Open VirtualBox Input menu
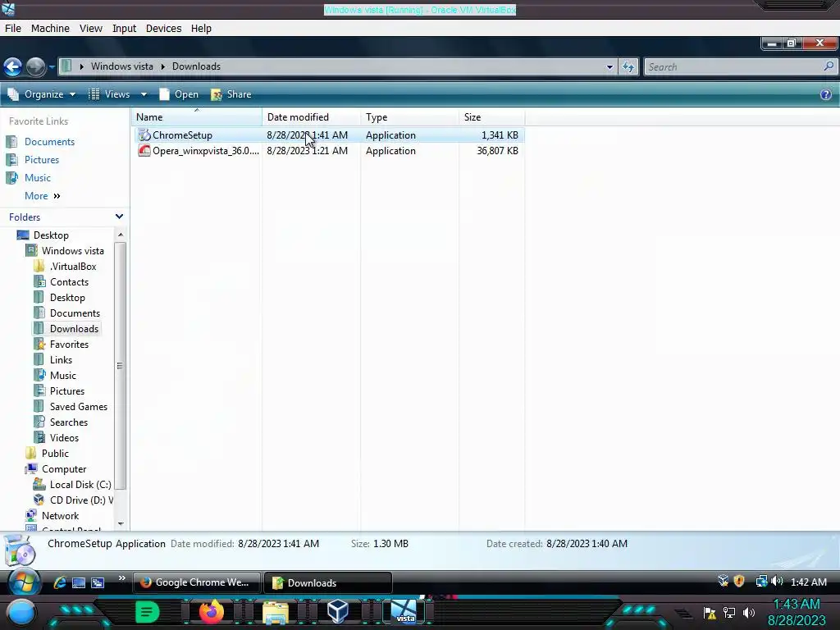This screenshot has width=840, height=630. [124, 29]
